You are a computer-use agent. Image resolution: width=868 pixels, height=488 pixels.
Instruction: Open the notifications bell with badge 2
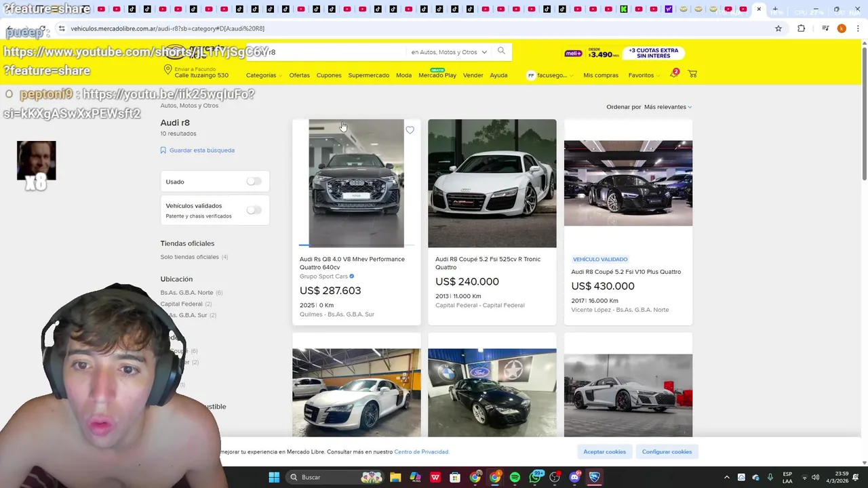click(x=674, y=73)
